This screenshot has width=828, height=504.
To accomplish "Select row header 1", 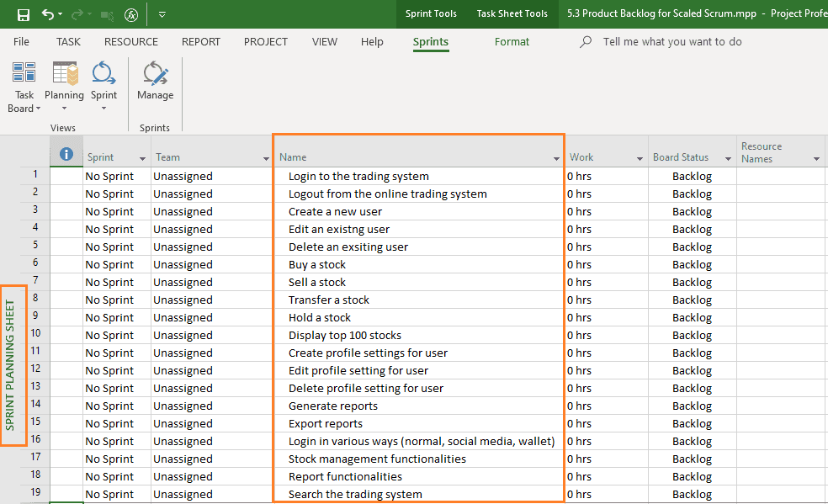I will (x=34, y=175).
